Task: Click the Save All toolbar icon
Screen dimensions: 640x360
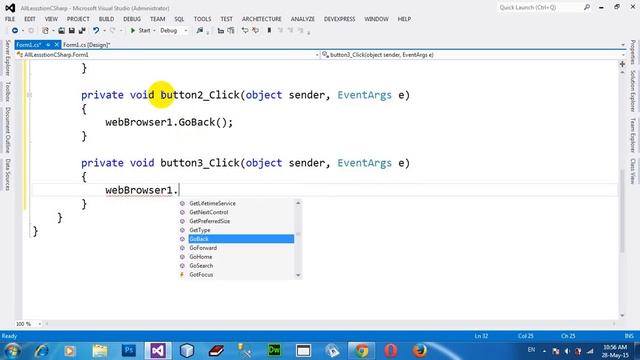Action: (x=82, y=31)
